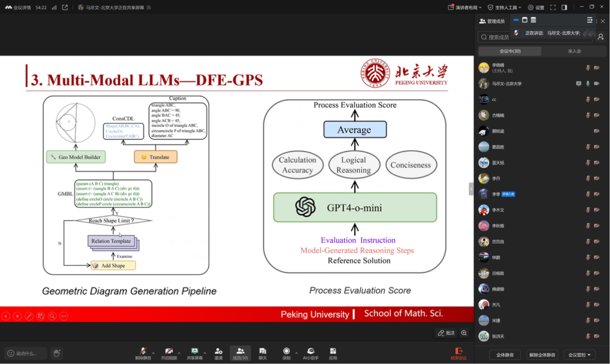Toggle microphone for 马尽文-北京大学
This screenshot has width=610, height=364.
click(588, 83)
